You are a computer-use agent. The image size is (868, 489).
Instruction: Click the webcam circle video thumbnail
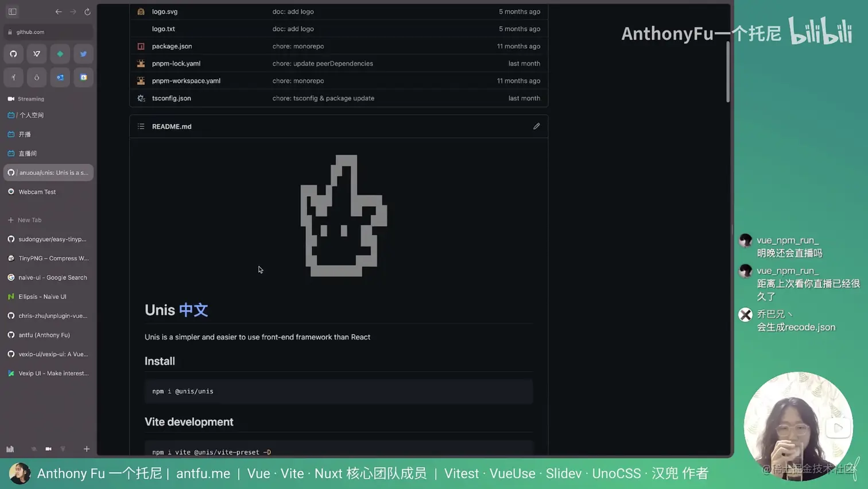pyautogui.click(x=798, y=426)
